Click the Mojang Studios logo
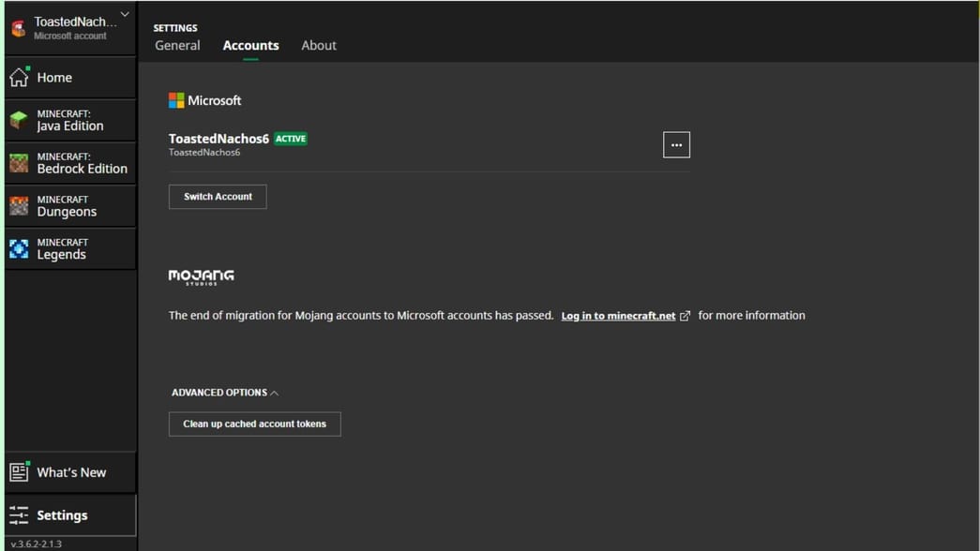Screen dimensions: 980x551 tap(199, 275)
